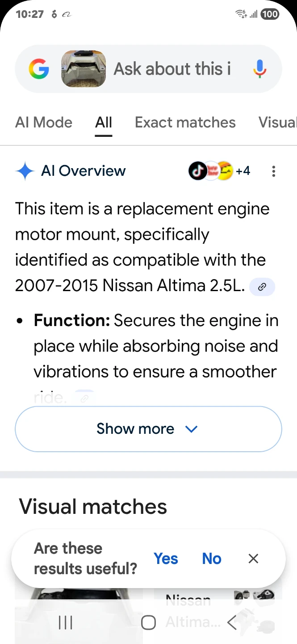Tap the home button in the navigation bar

tap(148, 622)
